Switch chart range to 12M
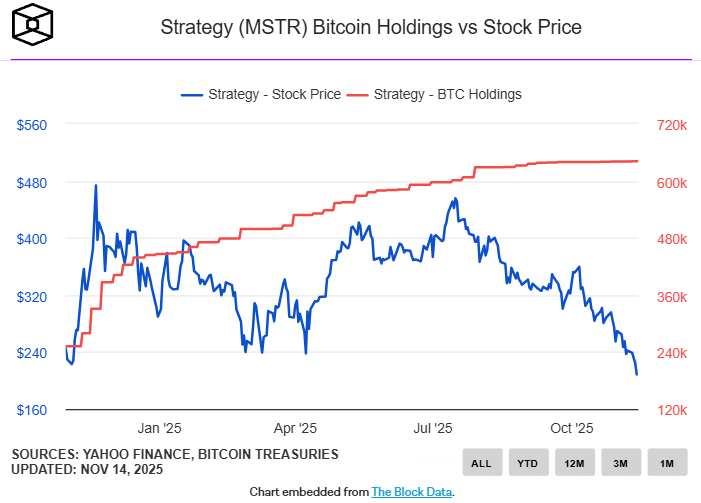 (x=575, y=462)
